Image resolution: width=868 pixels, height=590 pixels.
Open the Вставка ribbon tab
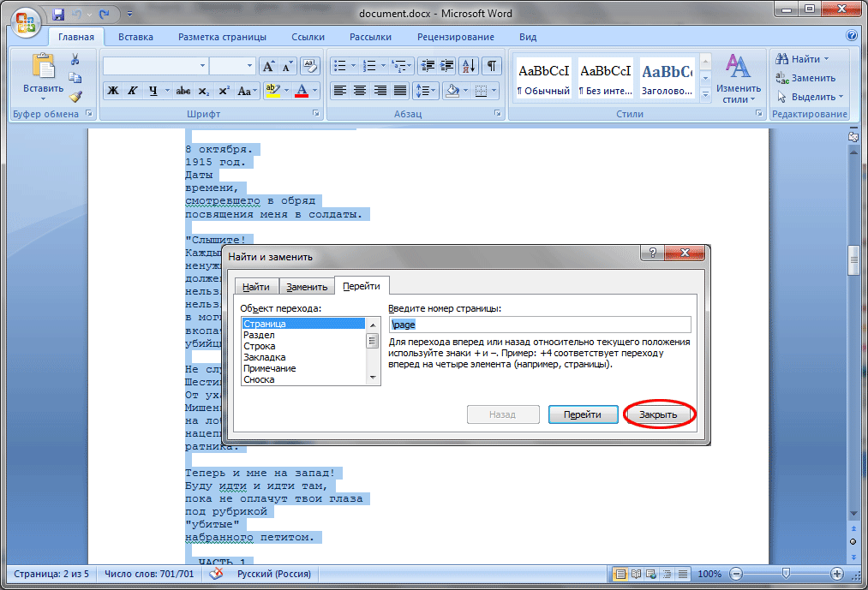point(135,37)
